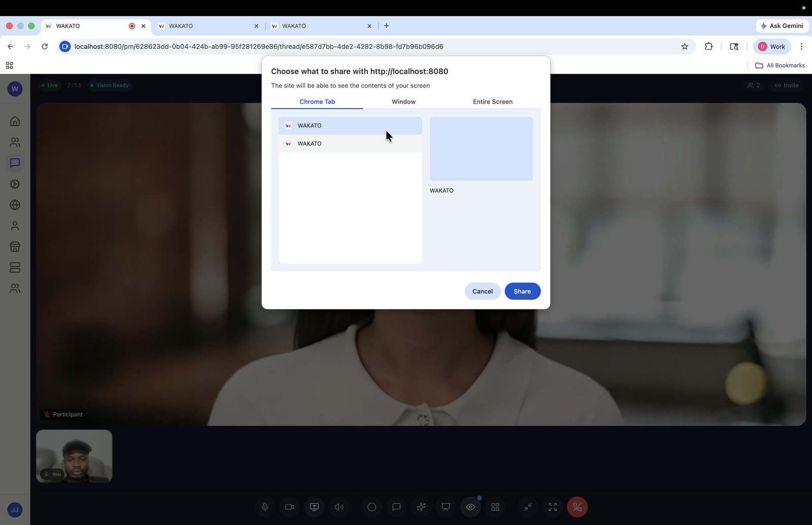
Task: Toggle the speaker volume icon
Action: coord(339,507)
